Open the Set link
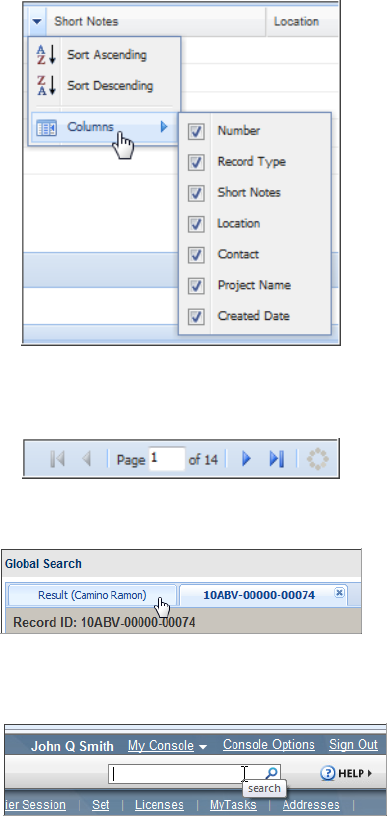 coord(100,805)
